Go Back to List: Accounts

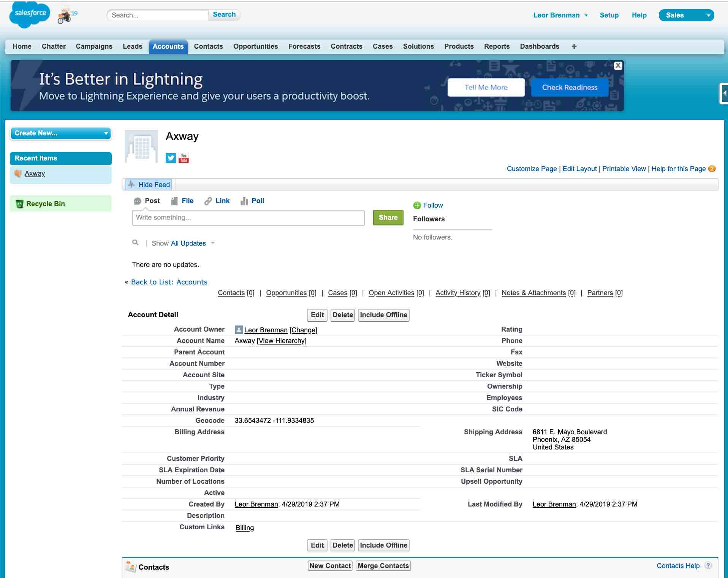[x=169, y=282]
